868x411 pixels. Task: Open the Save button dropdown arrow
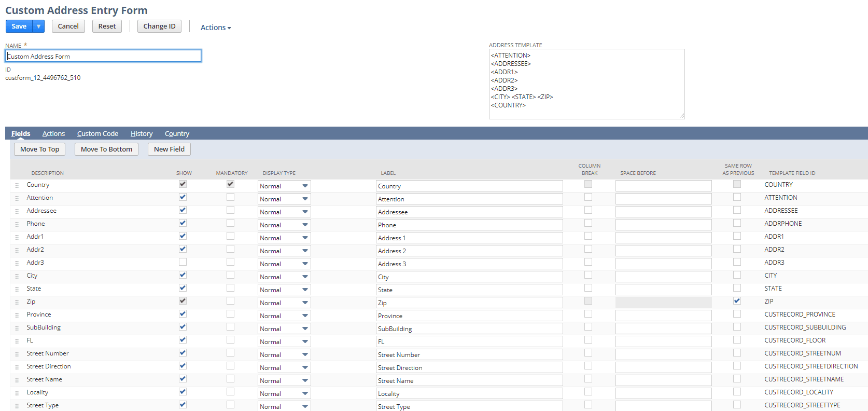point(38,26)
